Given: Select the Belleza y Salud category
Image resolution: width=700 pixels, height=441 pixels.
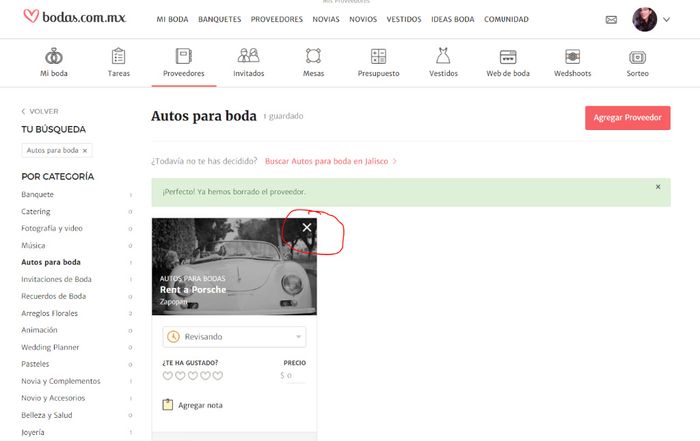Looking at the screenshot, I should tap(47, 415).
